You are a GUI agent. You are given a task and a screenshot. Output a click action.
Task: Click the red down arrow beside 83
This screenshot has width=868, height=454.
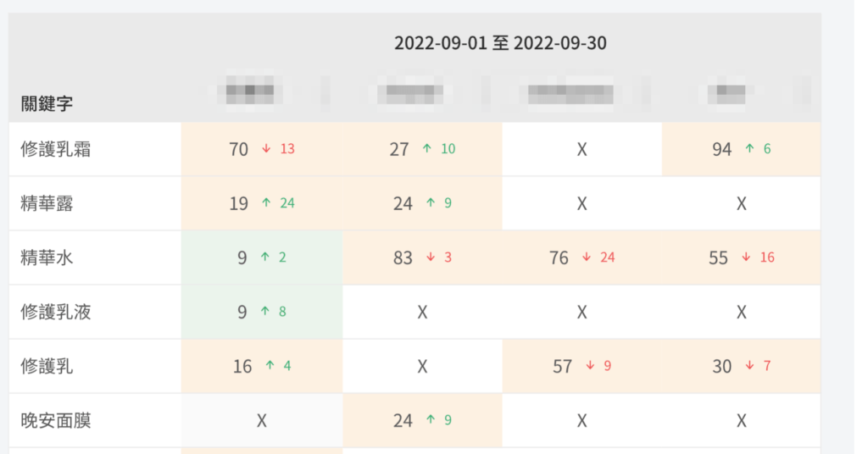click(x=431, y=257)
